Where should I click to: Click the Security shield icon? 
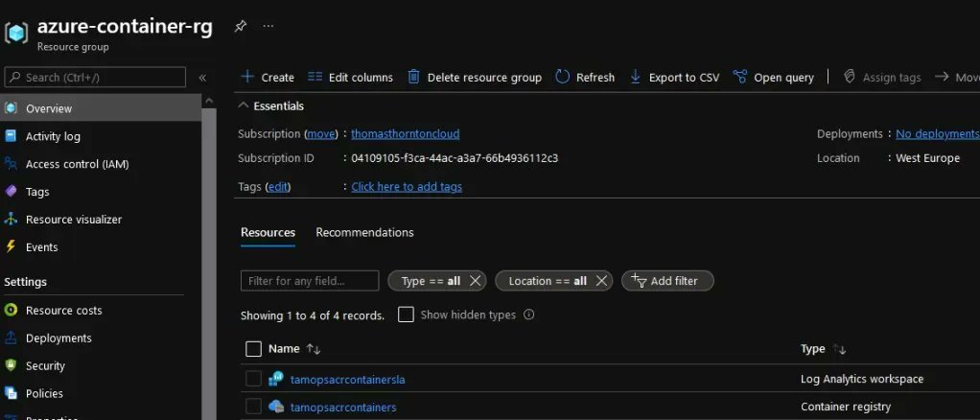pos(11,365)
